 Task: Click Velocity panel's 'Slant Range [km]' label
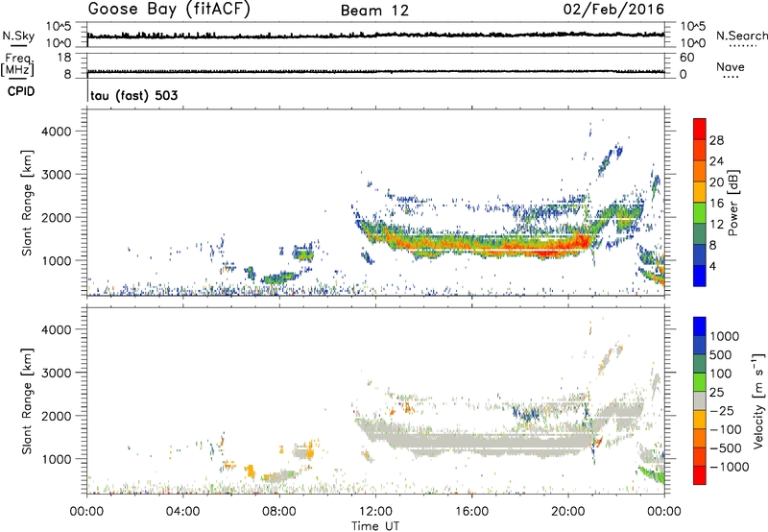point(27,401)
